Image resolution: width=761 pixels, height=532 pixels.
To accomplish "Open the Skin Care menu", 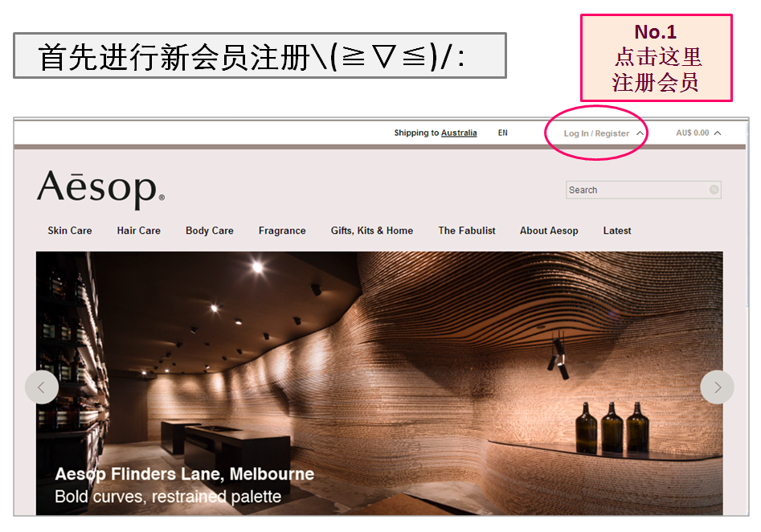I will (x=70, y=231).
